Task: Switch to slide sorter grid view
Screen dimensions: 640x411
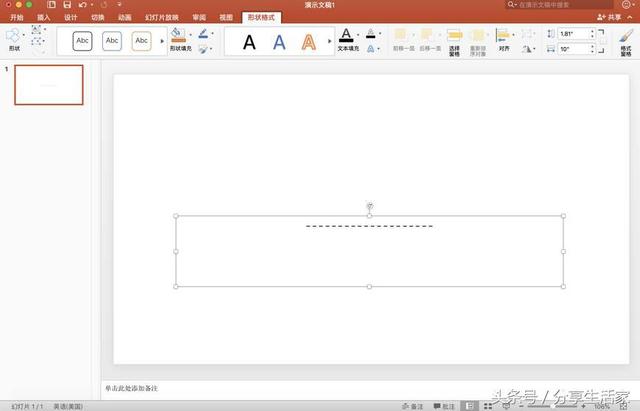Action: [487, 406]
